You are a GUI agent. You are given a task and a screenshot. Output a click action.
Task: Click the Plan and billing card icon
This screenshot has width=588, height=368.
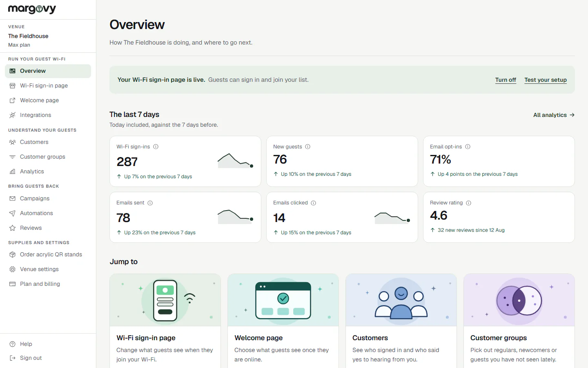(13, 284)
